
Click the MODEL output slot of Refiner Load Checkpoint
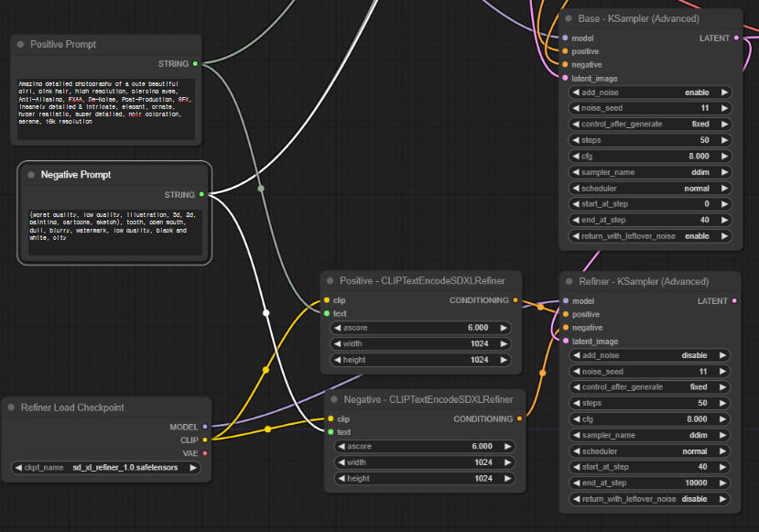click(x=205, y=427)
